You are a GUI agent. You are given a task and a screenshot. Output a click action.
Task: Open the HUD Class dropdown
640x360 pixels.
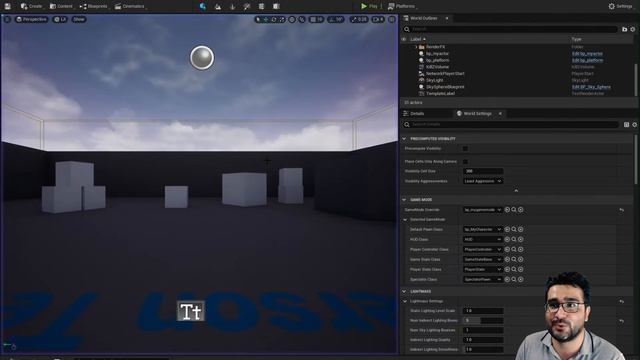482,239
